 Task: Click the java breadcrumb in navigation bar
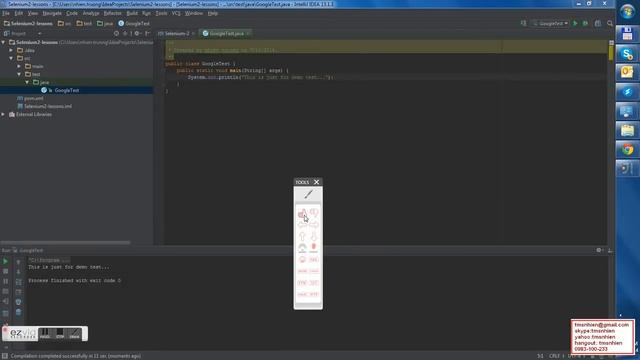[105, 24]
